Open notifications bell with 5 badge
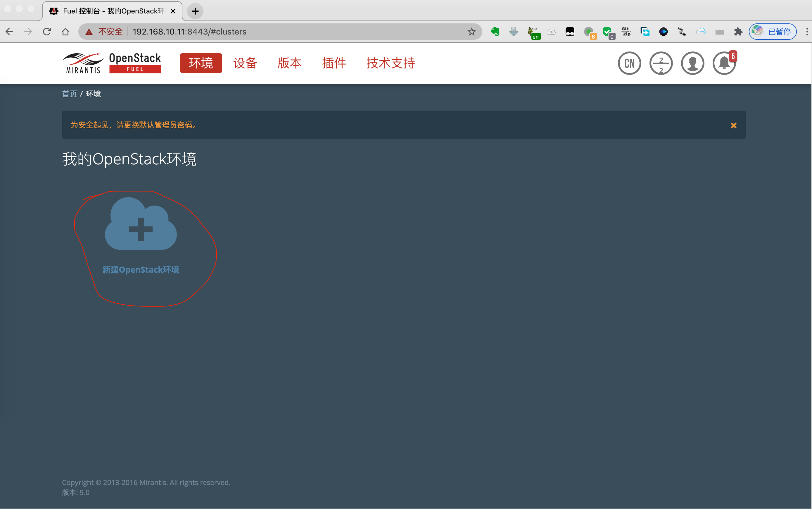This screenshot has width=812, height=509. click(724, 63)
